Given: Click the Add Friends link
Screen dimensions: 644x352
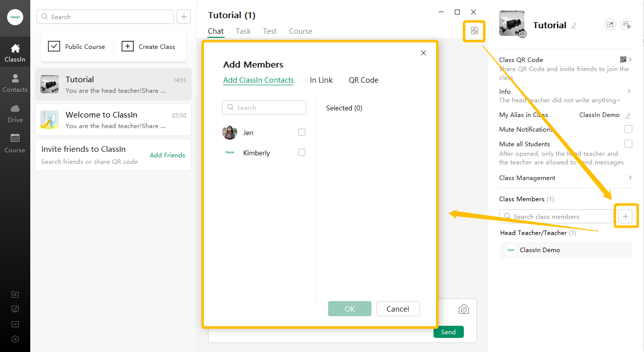Looking at the screenshot, I should coord(168,155).
